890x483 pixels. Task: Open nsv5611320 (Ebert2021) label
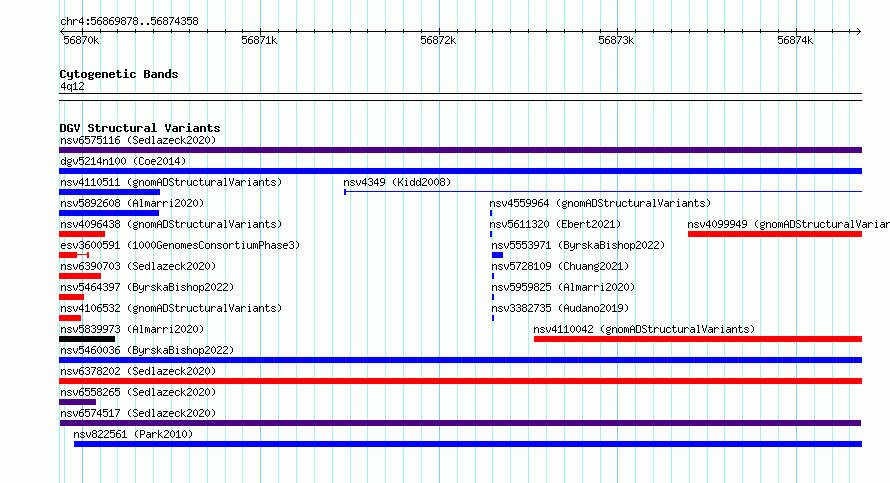(555, 224)
